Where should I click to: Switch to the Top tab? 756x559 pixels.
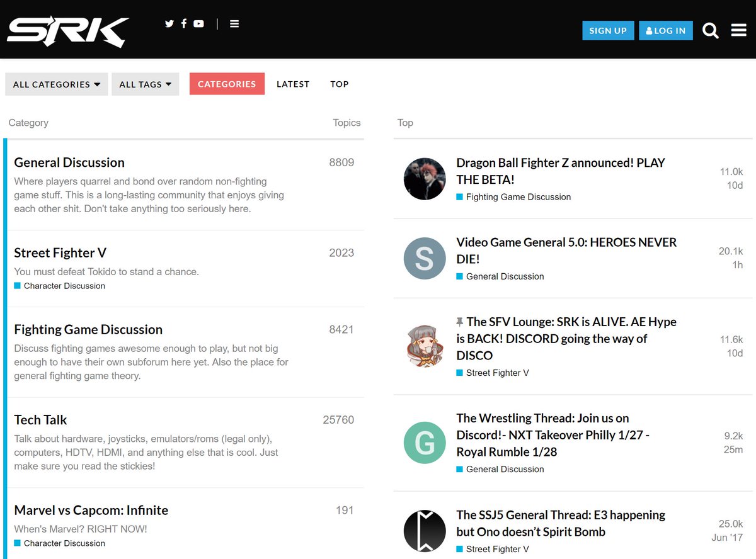tap(340, 84)
